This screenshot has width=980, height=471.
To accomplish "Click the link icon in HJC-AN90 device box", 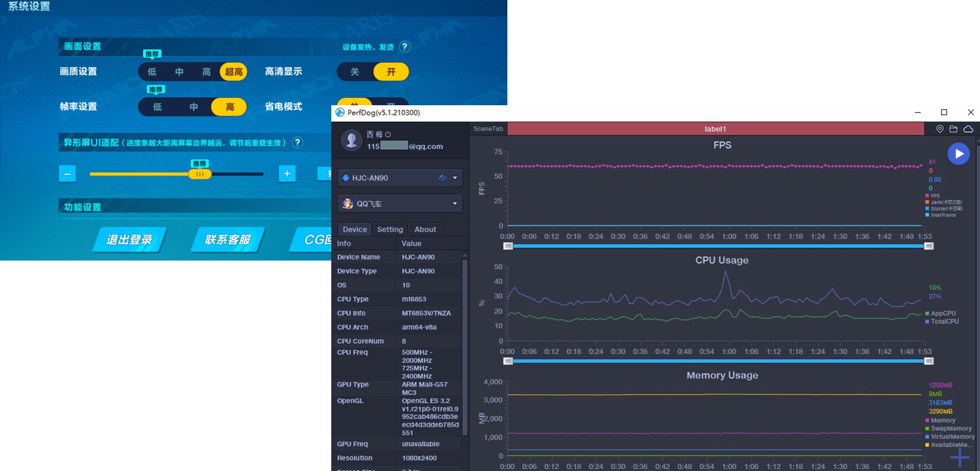I will pos(442,178).
